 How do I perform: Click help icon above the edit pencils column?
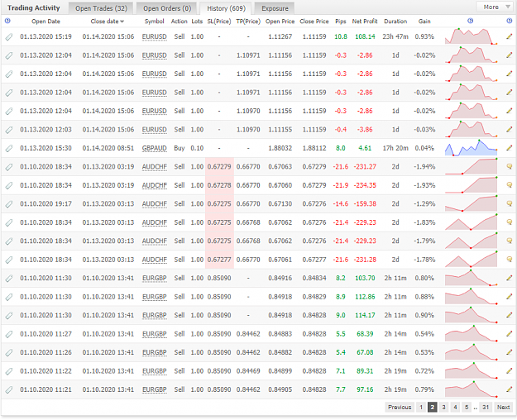509,21
